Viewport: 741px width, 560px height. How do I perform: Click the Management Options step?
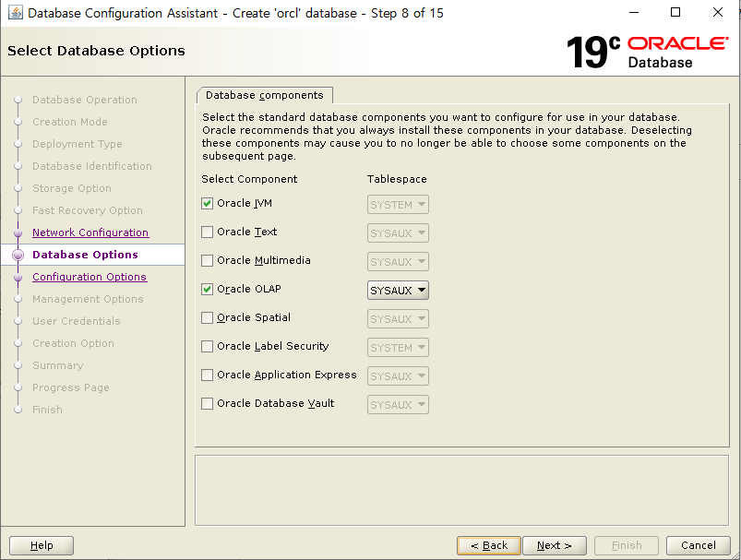(x=88, y=299)
